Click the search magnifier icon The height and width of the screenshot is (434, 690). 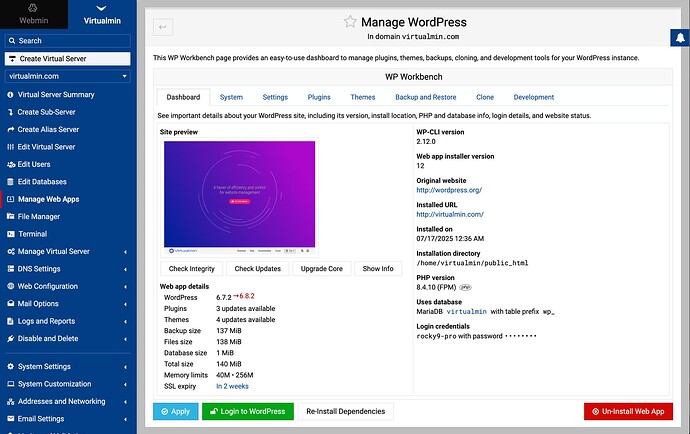(x=12, y=40)
